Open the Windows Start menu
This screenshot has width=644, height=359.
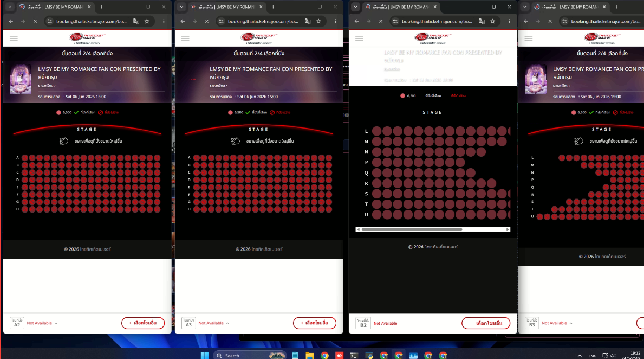pos(205,355)
